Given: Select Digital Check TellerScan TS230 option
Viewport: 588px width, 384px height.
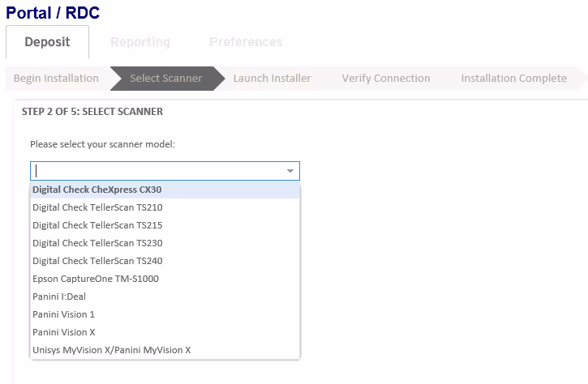Looking at the screenshot, I should pos(165,243).
